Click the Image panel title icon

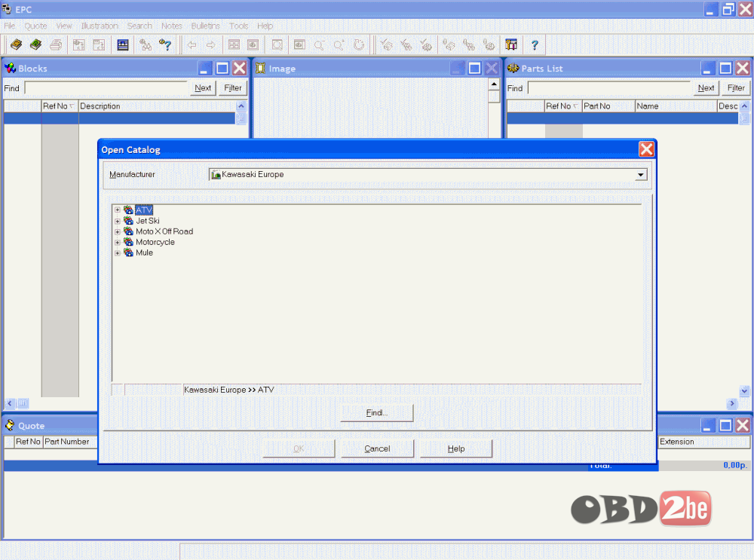261,69
